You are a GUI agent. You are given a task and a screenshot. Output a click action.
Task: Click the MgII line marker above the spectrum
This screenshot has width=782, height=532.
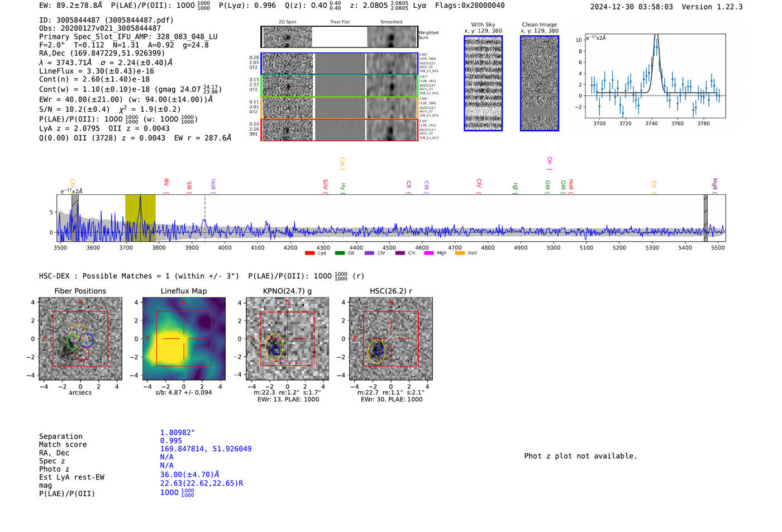click(714, 185)
